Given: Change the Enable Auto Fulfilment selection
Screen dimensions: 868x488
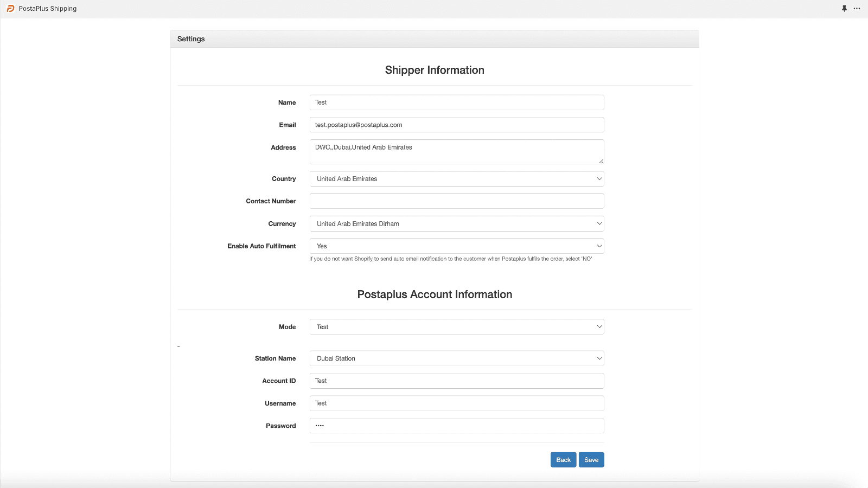Looking at the screenshot, I should (456, 246).
